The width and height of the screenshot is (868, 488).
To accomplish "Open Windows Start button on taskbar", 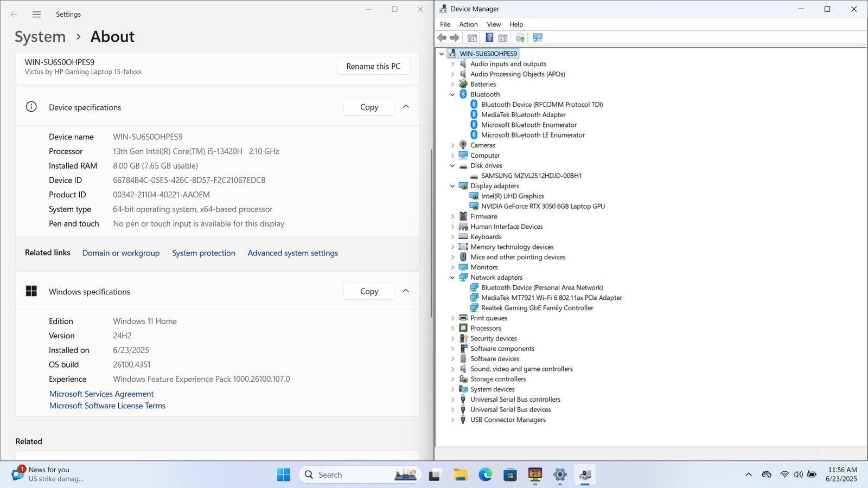I will (284, 475).
